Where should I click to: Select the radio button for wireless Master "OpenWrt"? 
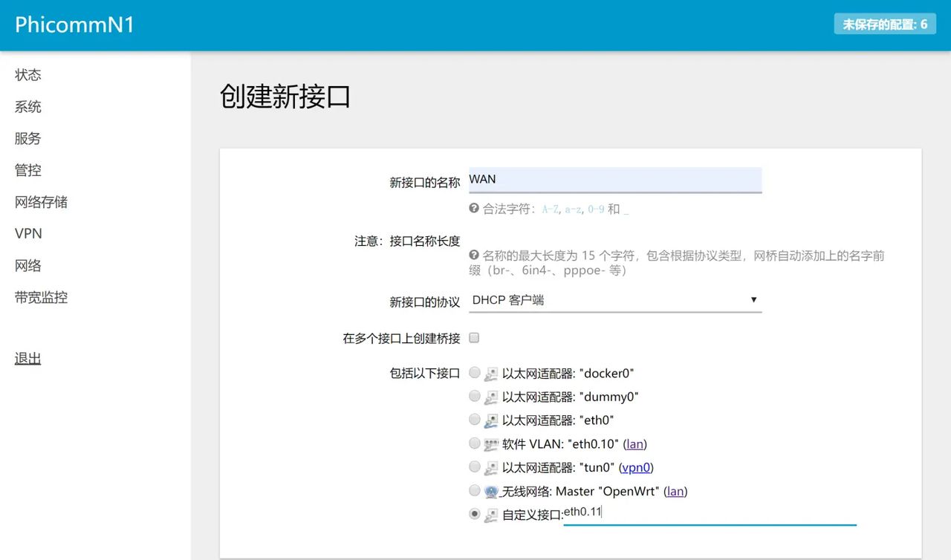474,490
